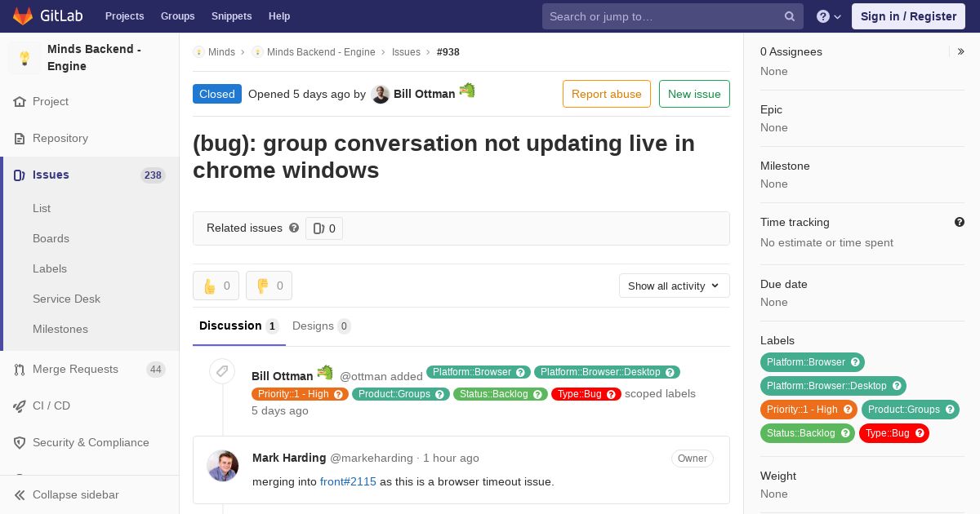Open Security & Compliance shield icon
The width and height of the screenshot is (980, 514).
[x=20, y=443]
